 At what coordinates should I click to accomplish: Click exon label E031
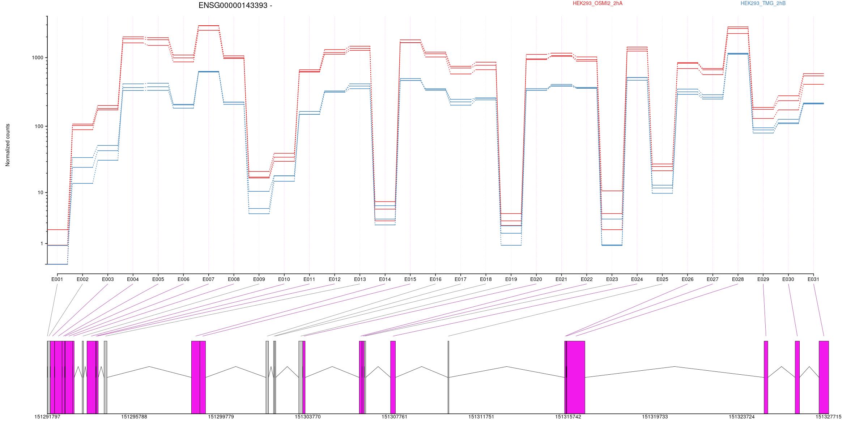[x=813, y=279]
